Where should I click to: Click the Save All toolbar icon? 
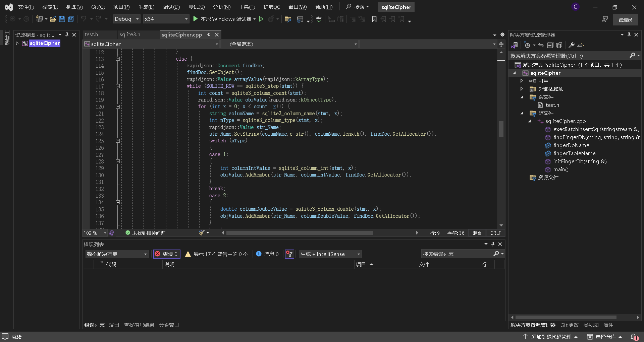[71, 19]
